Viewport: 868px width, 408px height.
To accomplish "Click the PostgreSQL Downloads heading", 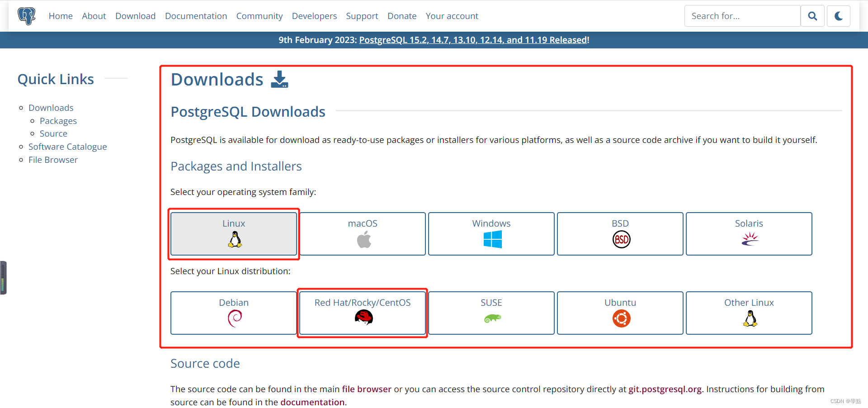I will coord(248,112).
